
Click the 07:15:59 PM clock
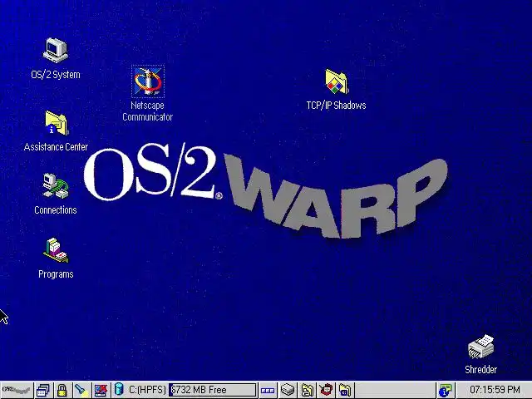(x=495, y=390)
